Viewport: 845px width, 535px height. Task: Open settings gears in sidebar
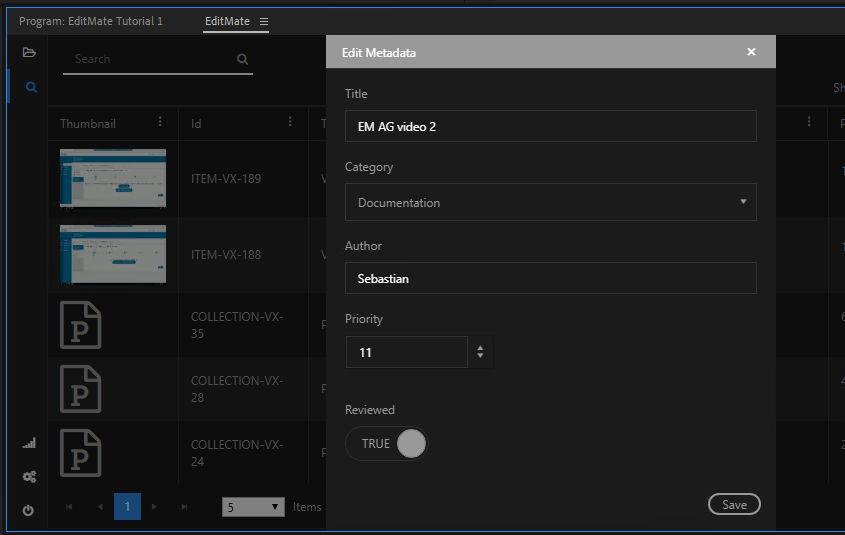(x=29, y=477)
